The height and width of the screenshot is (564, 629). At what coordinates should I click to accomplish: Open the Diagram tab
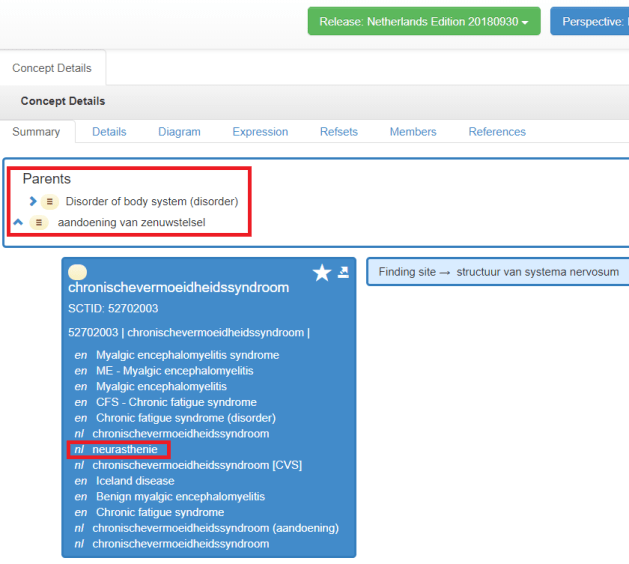pyautogui.click(x=179, y=132)
